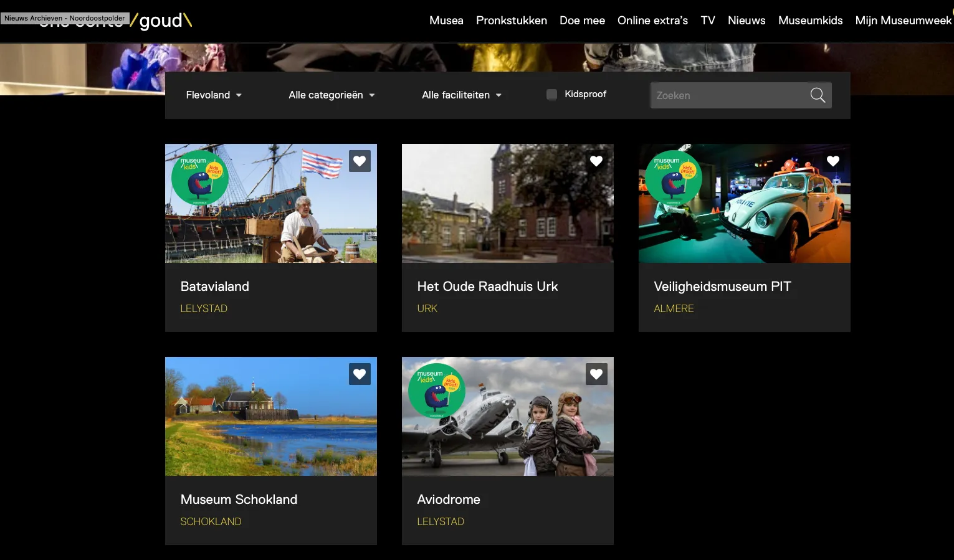Click Museumkids badge on Aviodrome image
954x560 pixels.
[436, 391]
